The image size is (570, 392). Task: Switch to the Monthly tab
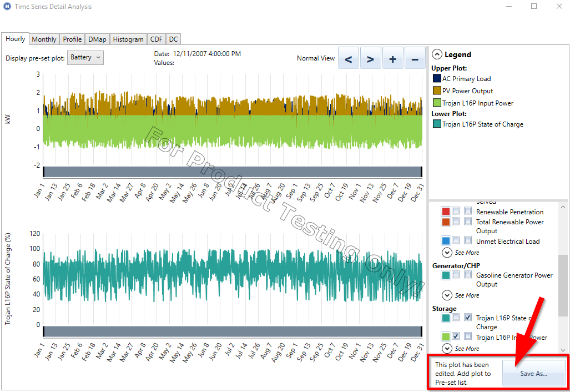(44, 39)
